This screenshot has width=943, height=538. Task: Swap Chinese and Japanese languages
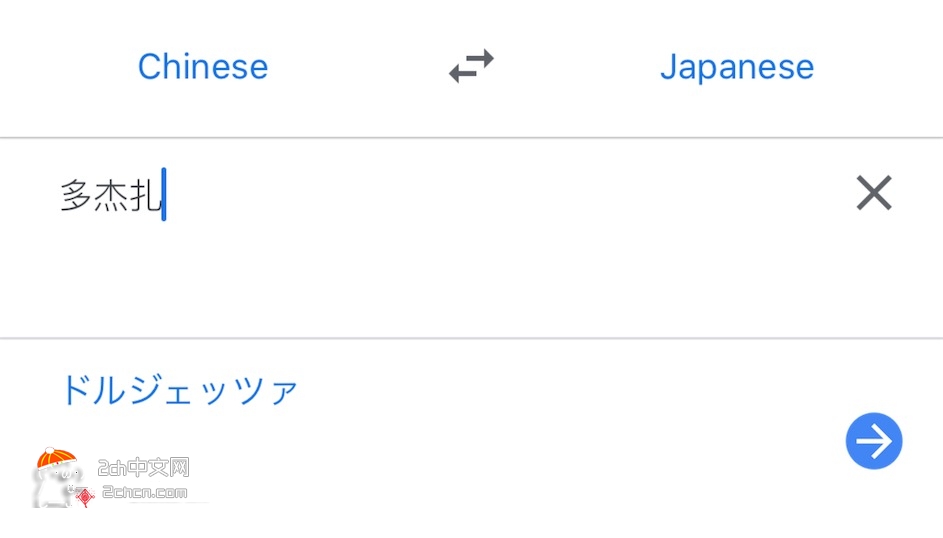coord(471,66)
